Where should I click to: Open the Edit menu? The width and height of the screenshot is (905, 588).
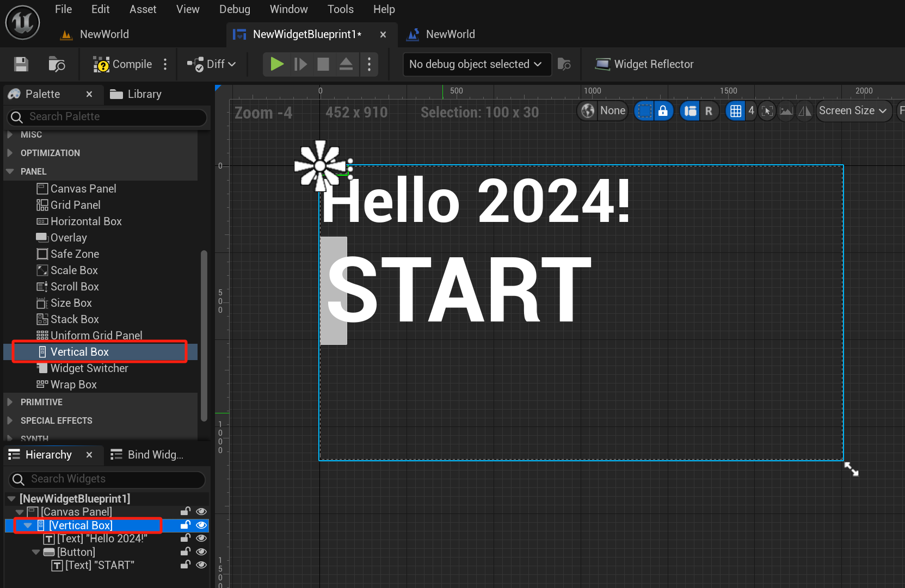pos(100,9)
